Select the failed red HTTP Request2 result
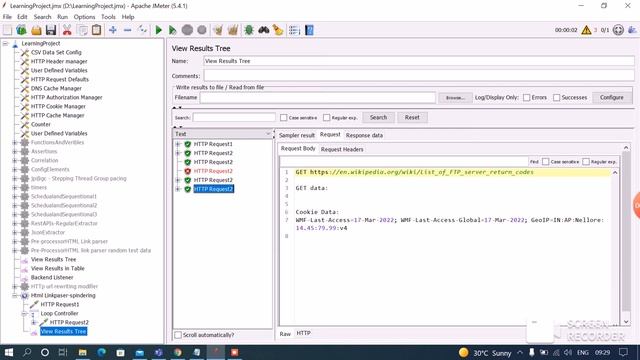This screenshot has width=640, height=360. click(213, 171)
